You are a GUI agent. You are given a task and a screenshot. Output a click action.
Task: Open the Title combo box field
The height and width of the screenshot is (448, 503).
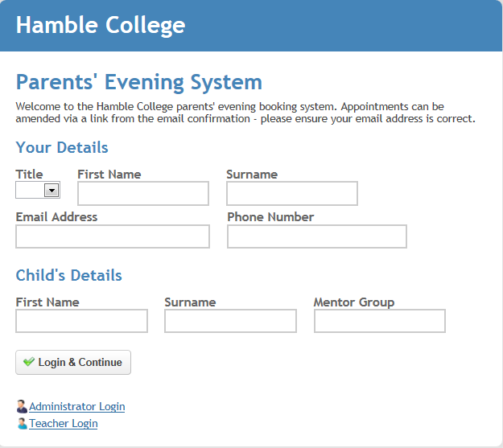click(38, 190)
